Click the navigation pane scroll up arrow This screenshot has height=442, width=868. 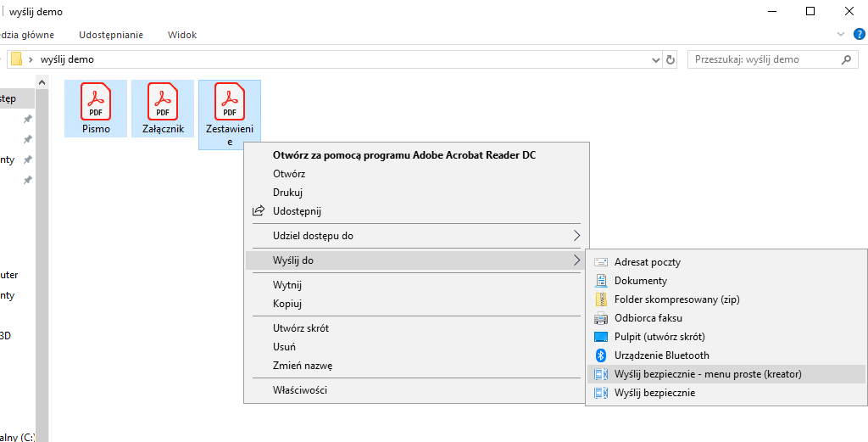point(42,82)
